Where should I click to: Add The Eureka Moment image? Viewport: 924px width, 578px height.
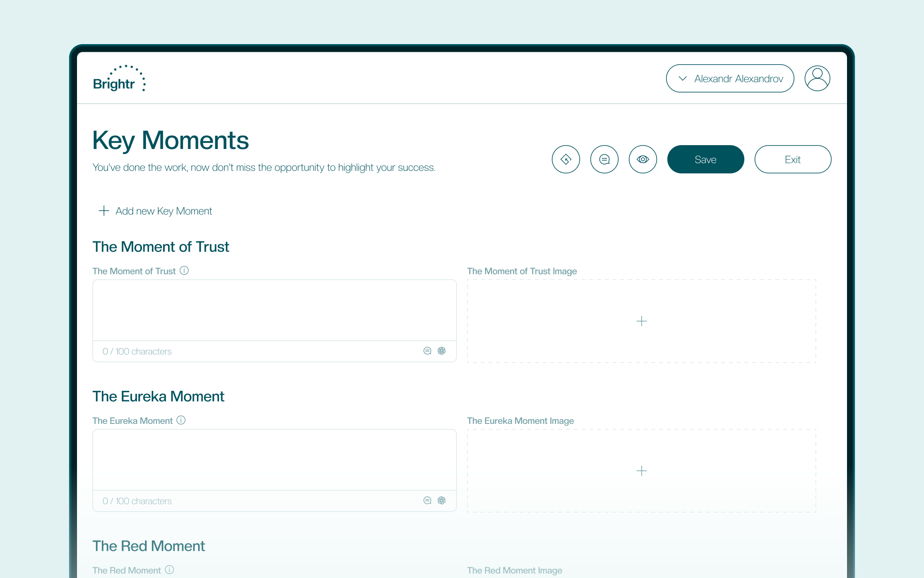[x=641, y=471]
